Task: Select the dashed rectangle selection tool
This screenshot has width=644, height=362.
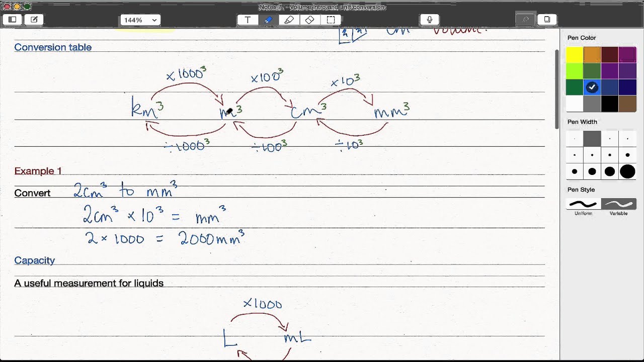Action: (x=331, y=20)
